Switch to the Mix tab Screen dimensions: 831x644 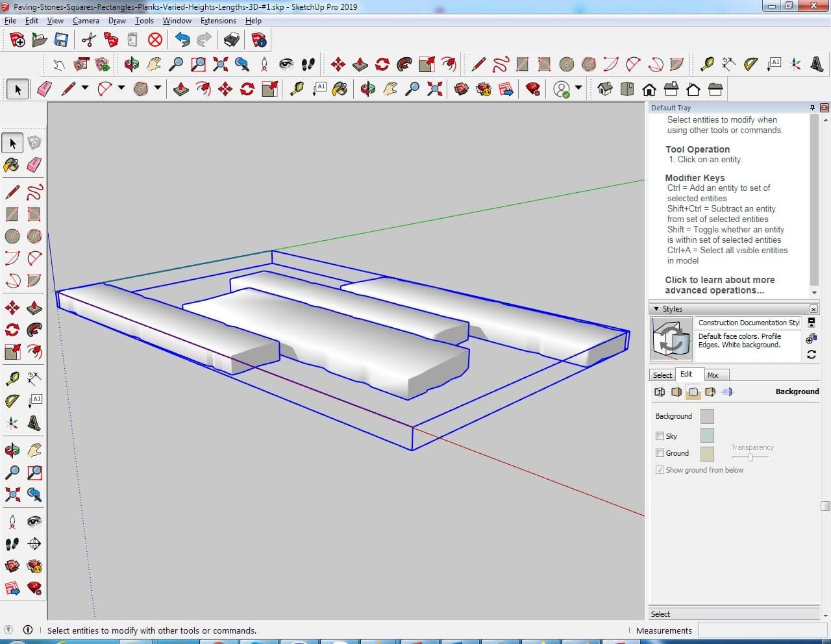point(712,375)
